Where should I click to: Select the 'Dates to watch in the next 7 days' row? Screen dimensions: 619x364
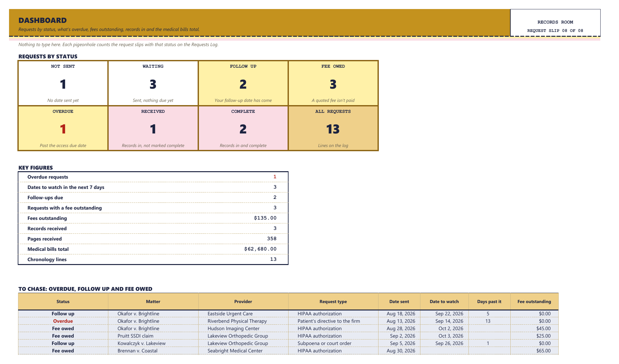coord(153,187)
